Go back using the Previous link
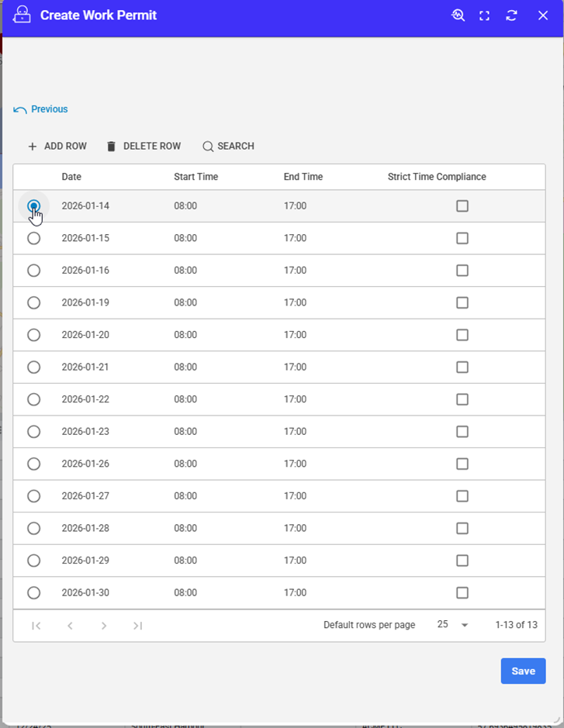Viewport: 564px width, 728px height. 41,109
